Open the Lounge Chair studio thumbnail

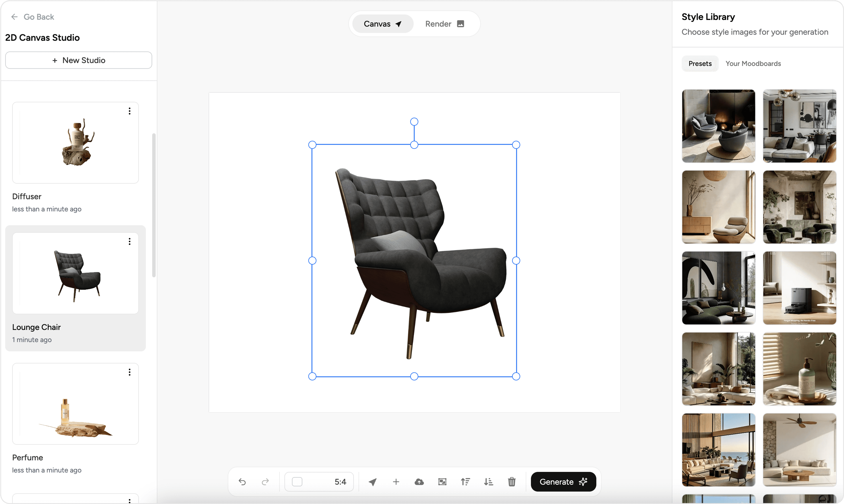76,273
